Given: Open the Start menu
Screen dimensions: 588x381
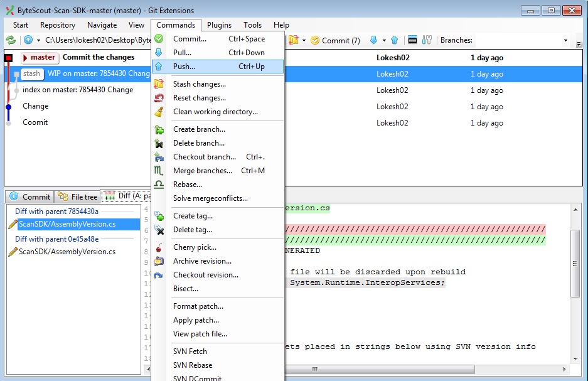Looking at the screenshot, I should point(21,25).
